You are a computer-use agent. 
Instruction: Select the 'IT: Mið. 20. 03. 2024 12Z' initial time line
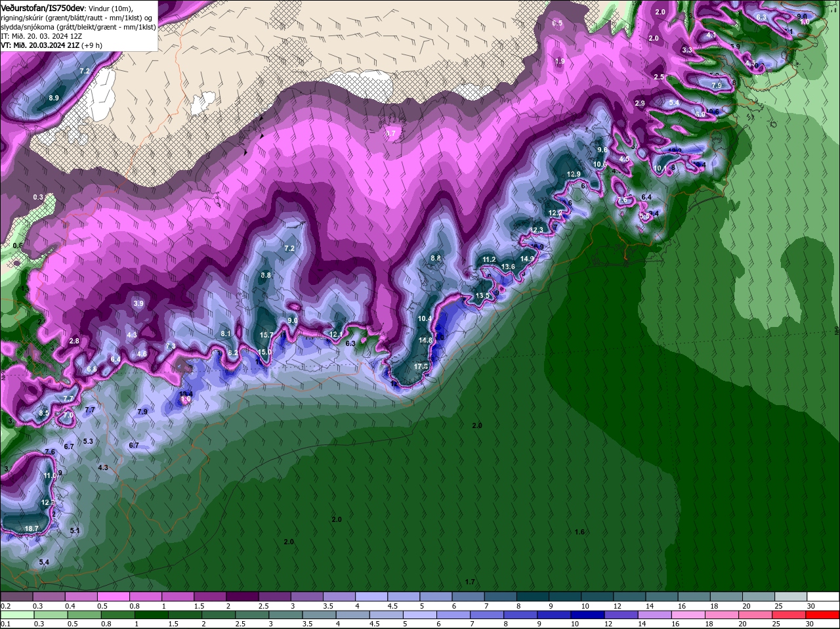(x=41, y=36)
